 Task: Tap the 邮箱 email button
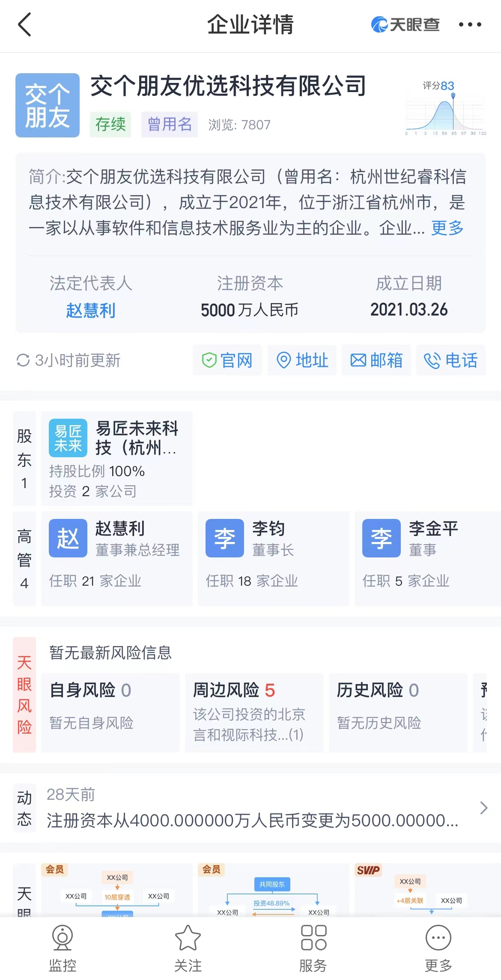tap(376, 360)
